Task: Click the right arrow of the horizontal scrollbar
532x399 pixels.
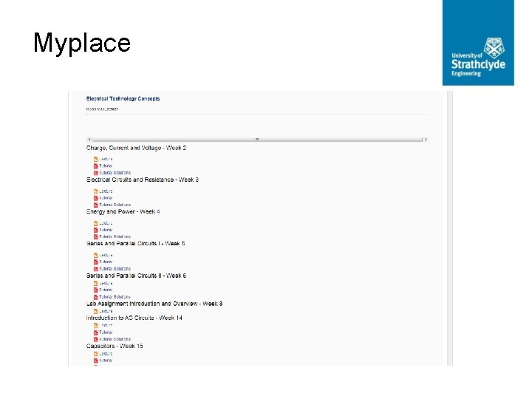Action: point(426,140)
